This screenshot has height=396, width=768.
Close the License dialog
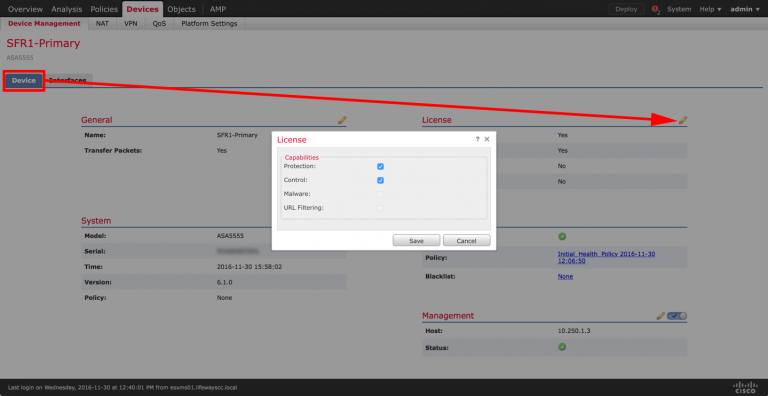coord(487,139)
